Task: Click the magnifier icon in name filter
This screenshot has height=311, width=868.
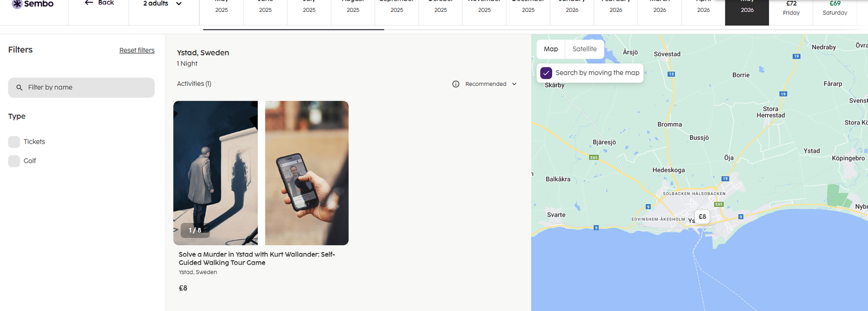Action: click(20, 88)
